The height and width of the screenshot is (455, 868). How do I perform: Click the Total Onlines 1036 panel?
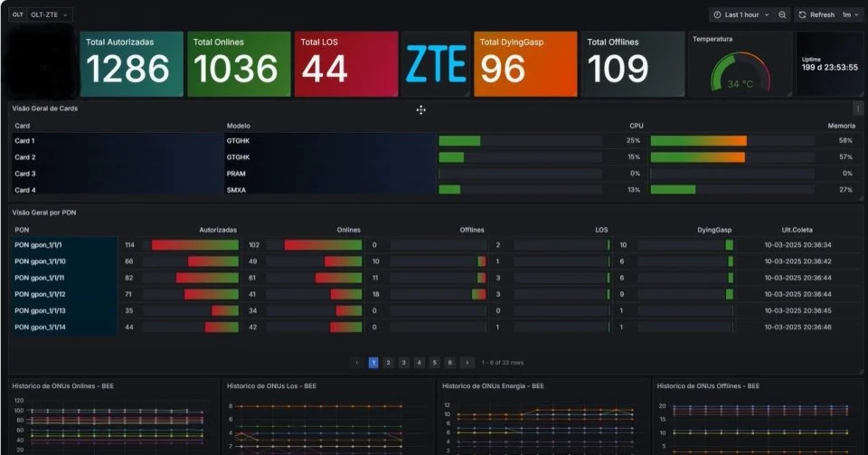click(239, 63)
